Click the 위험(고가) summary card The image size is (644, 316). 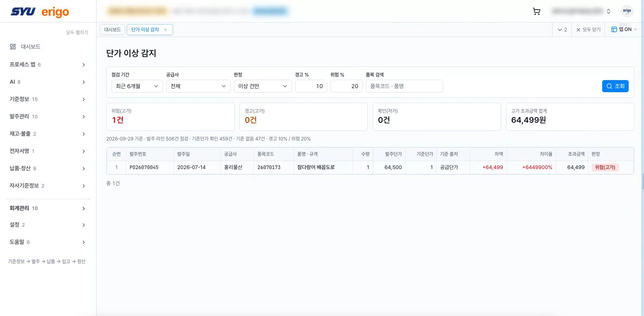(x=170, y=117)
